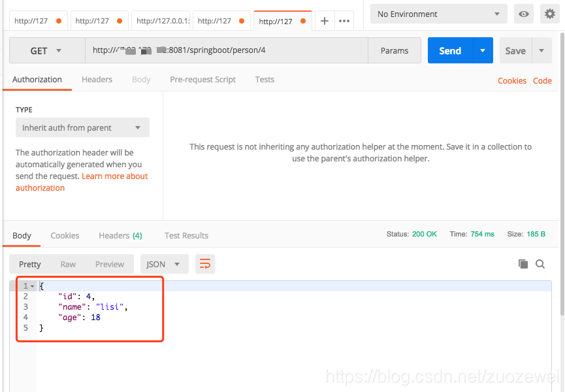
Task: Open the orange Cookies link
Action: 512,80
